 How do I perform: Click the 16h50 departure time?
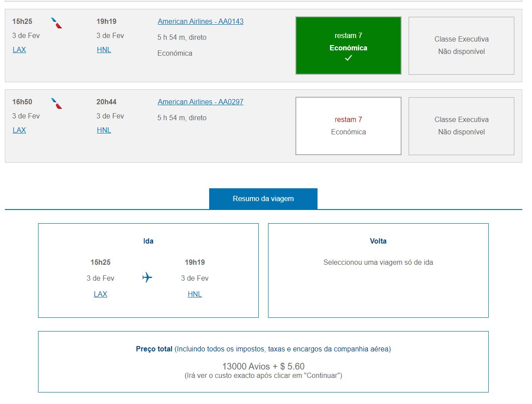(22, 102)
